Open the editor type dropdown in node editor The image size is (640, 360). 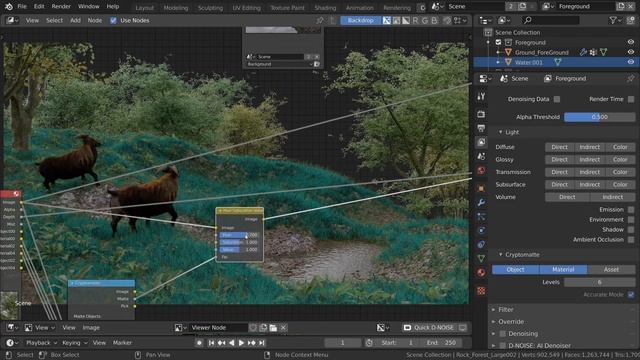point(13,20)
